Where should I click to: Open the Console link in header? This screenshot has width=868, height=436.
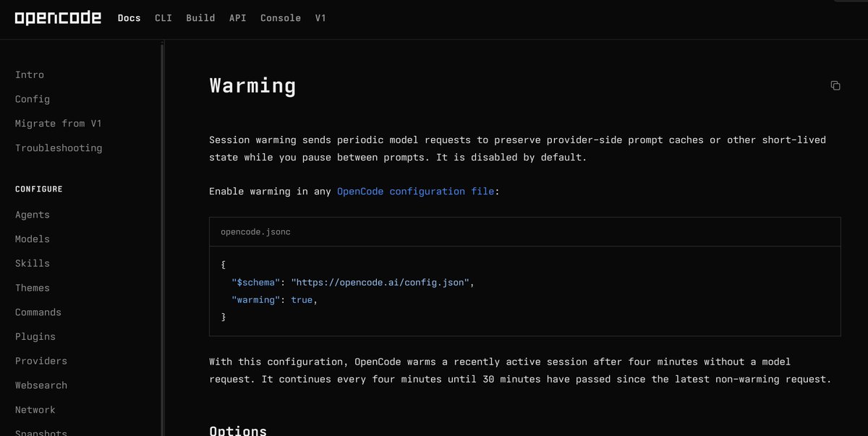(x=281, y=18)
